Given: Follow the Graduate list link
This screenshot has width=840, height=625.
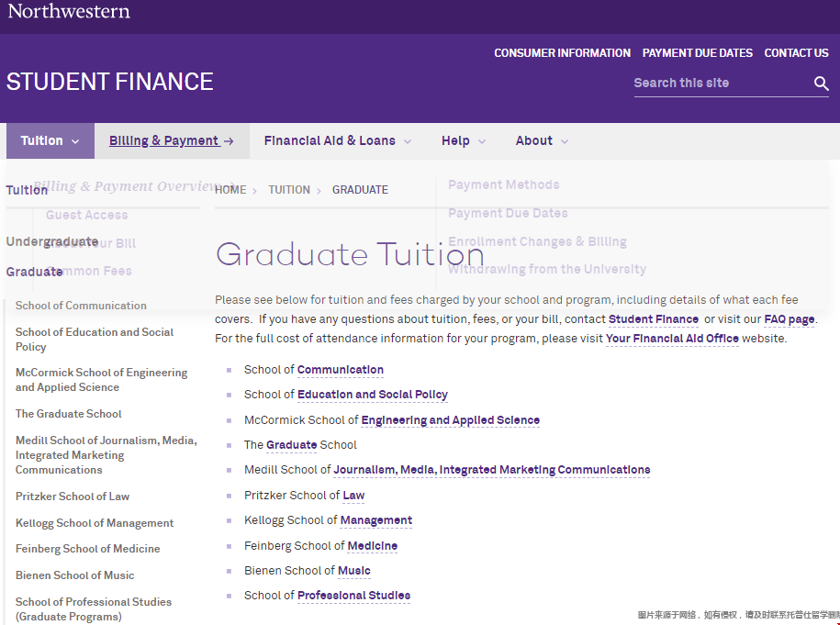Looking at the screenshot, I should point(291,444).
